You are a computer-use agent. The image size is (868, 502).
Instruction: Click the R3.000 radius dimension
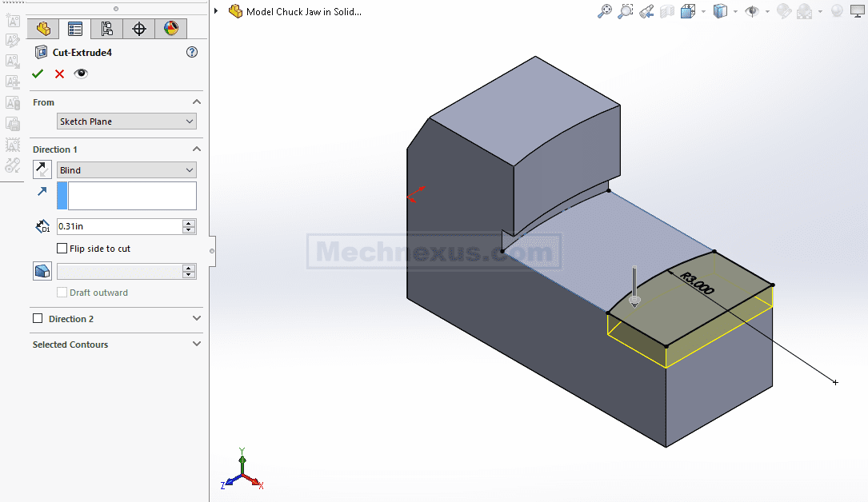697,283
